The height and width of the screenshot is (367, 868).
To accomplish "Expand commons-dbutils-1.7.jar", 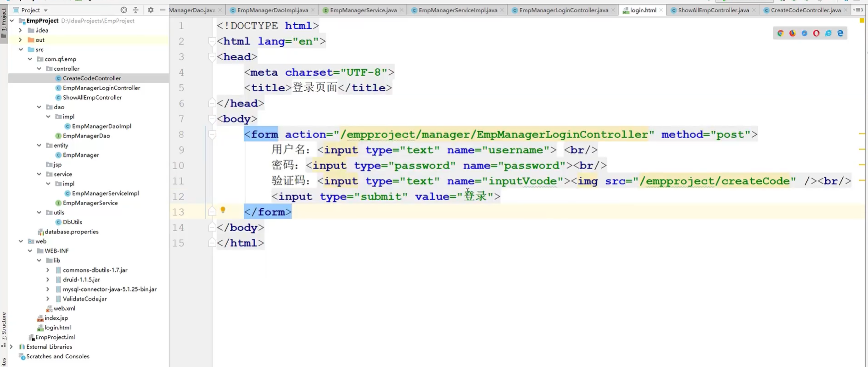I will tap(48, 270).
